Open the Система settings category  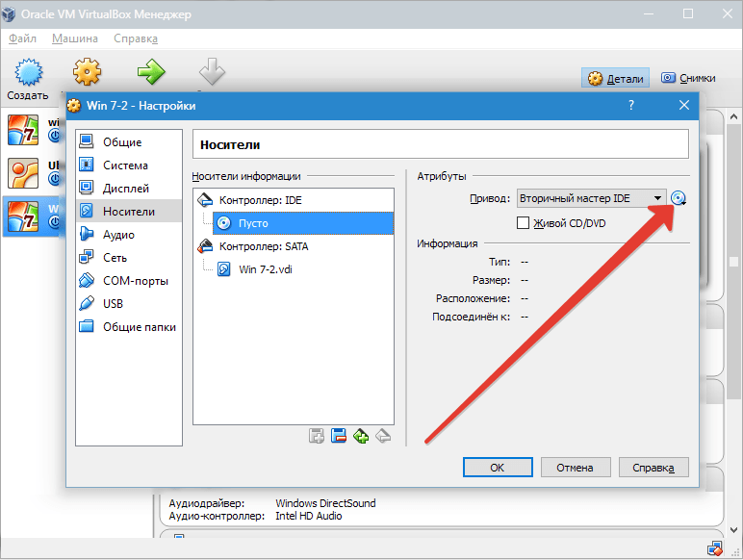125,165
